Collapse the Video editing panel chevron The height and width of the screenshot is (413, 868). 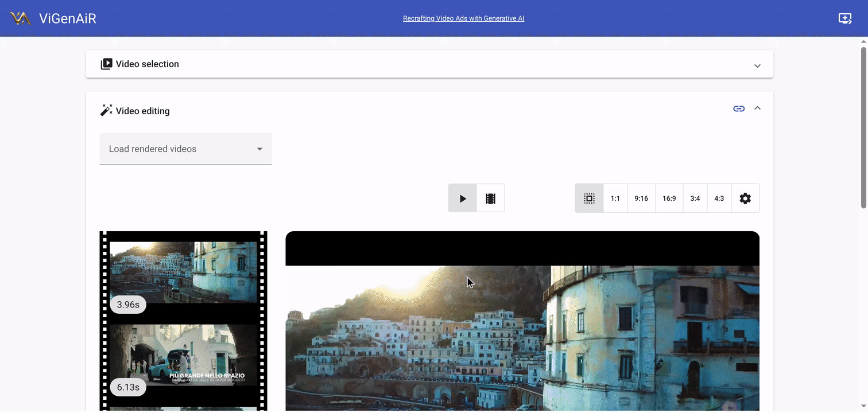[x=757, y=108]
